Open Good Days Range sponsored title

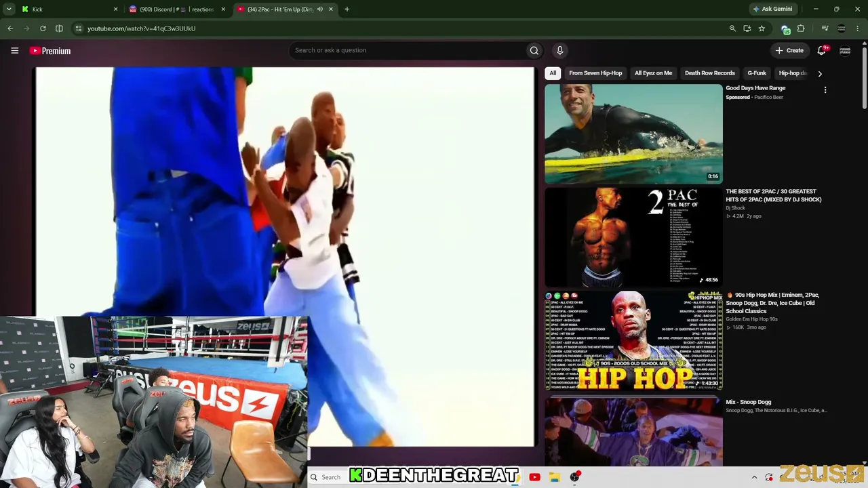pyautogui.click(x=755, y=88)
